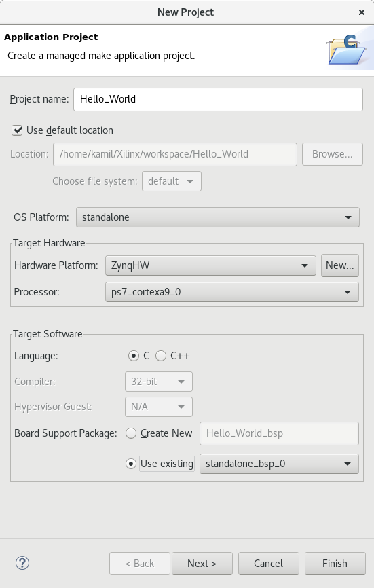
Task: Open the standalone_bsp_0 existing BSP dropdown
Action: point(279,464)
